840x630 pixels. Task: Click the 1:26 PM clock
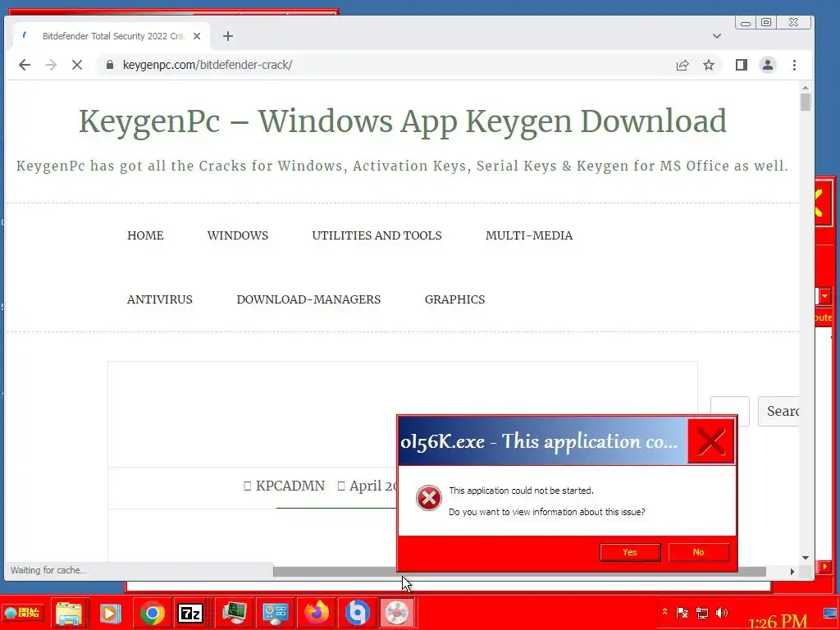coord(778,622)
